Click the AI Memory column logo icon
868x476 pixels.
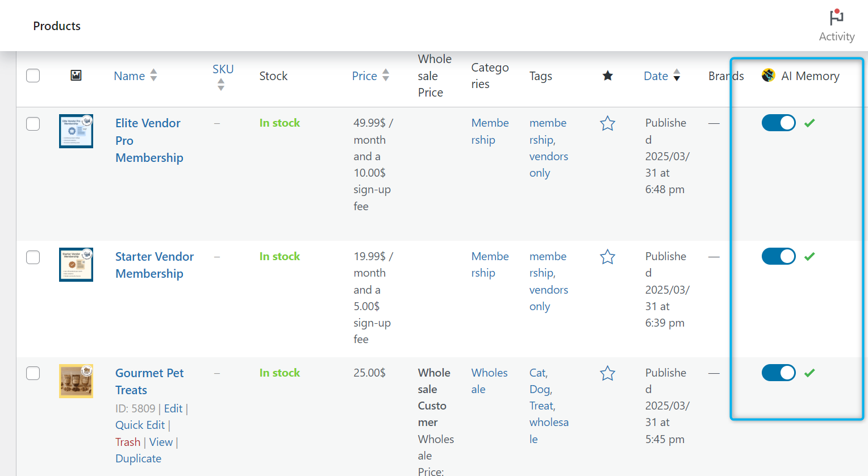click(769, 75)
